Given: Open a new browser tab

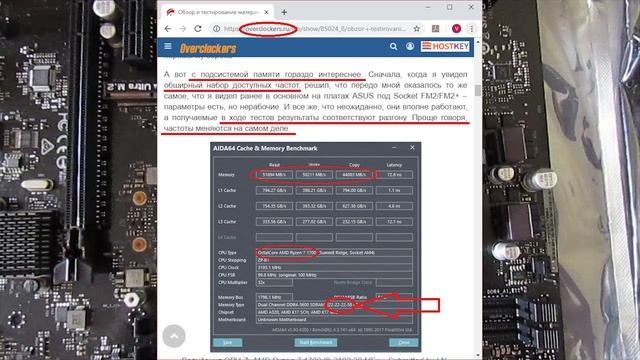Looking at the screenshot, I should tap(284, 12).
